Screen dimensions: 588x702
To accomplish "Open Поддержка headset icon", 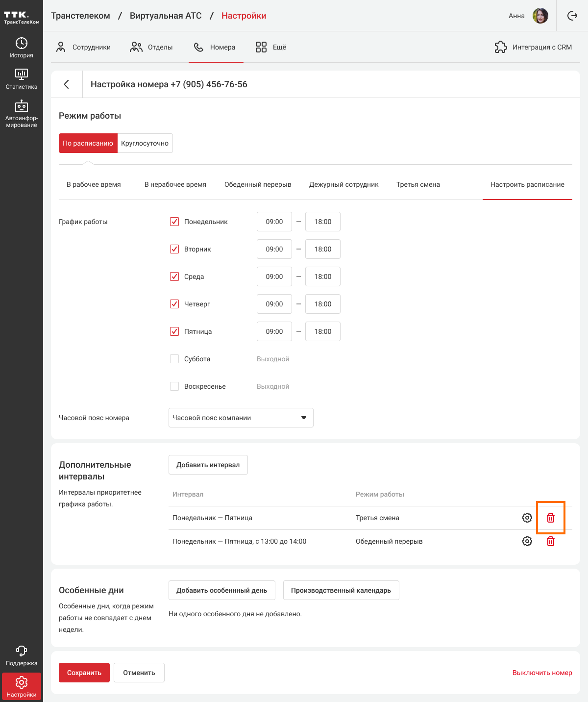I will (22, 655).
